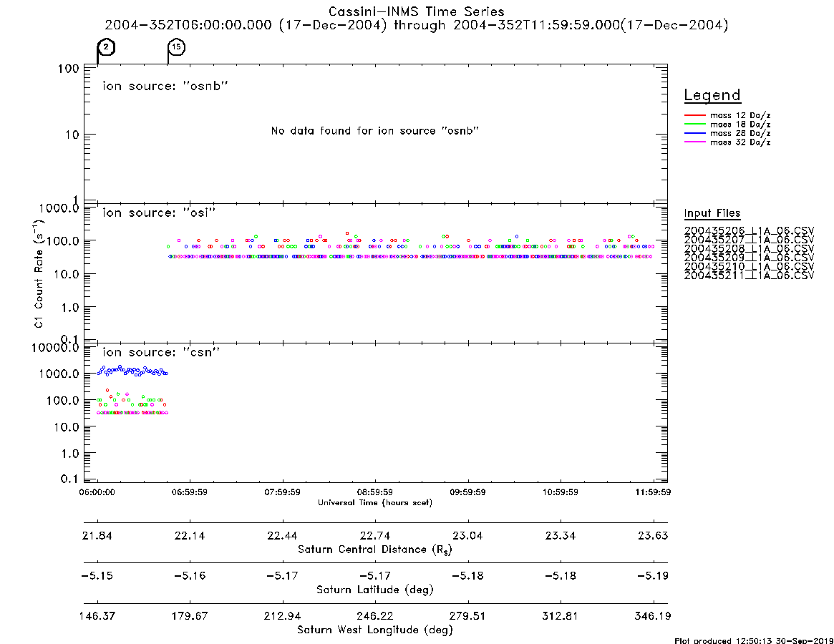Click the event marker labeled 2

tap(107, 47)
